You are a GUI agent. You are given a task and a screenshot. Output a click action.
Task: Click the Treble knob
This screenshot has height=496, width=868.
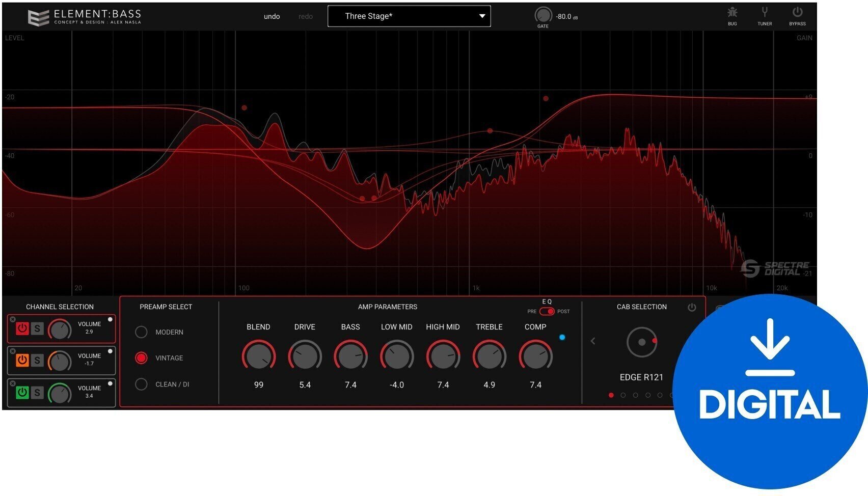coord(490,356)
